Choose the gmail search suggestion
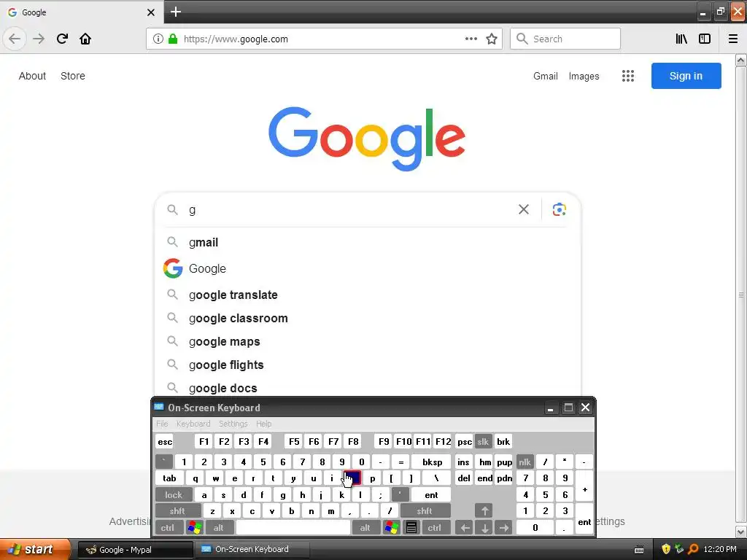The image size is (747, 560). 368,242
